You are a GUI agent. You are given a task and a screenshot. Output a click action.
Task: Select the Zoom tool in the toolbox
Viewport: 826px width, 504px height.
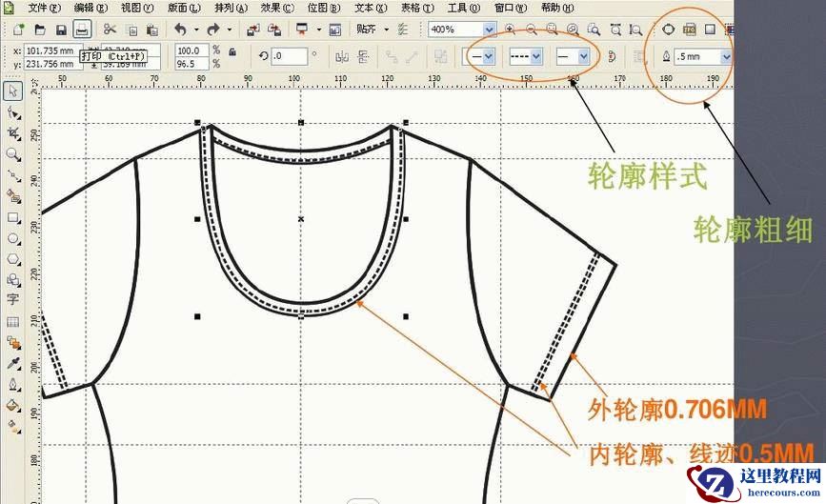point(13,153)
